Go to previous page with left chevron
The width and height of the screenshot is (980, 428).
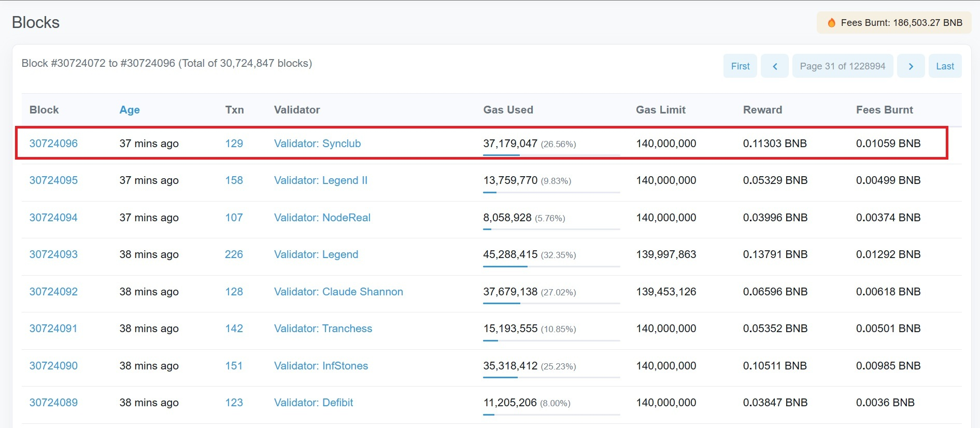pos(775,66)
